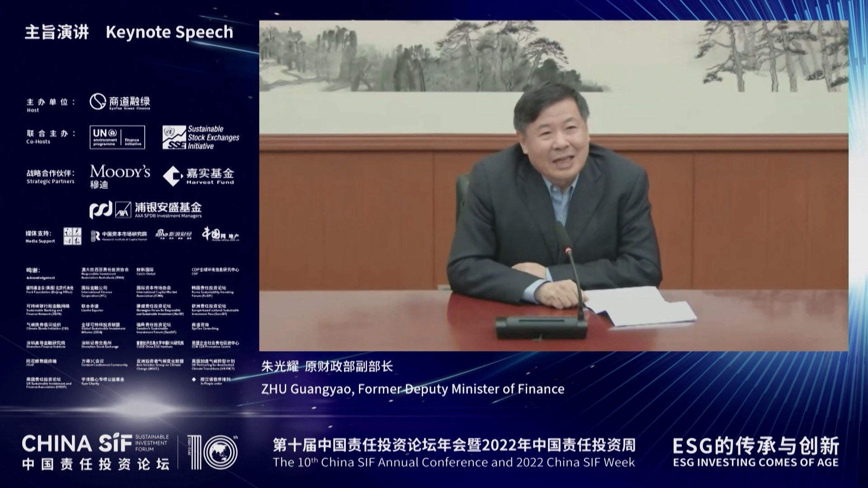Click the Sina Finance media logo

click(x=174, y=235)
